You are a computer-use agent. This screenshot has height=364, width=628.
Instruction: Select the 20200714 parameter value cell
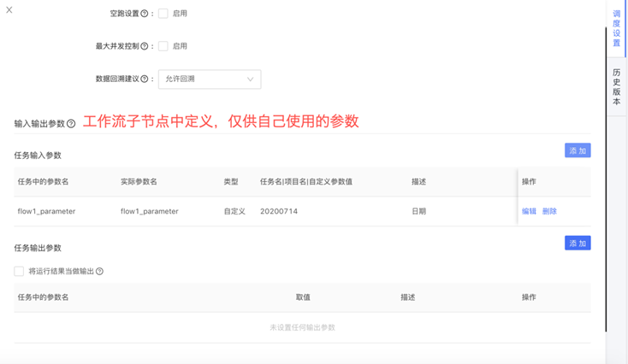click(x=279, y=211)
